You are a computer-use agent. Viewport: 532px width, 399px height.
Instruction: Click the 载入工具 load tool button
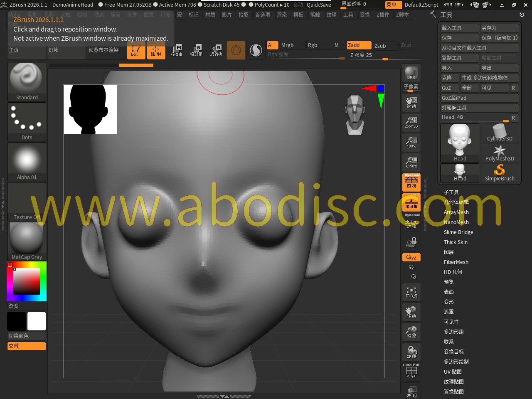tap(459, 28)
